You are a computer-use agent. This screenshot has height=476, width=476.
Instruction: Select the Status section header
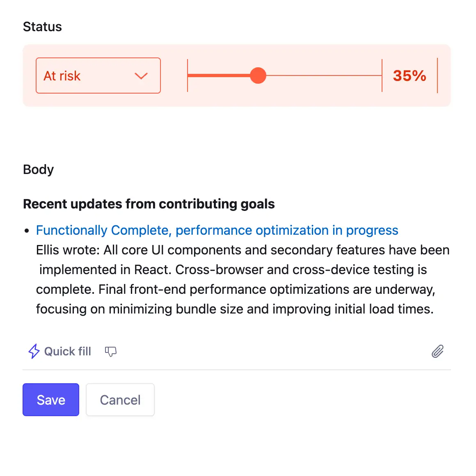pos(42,26)
